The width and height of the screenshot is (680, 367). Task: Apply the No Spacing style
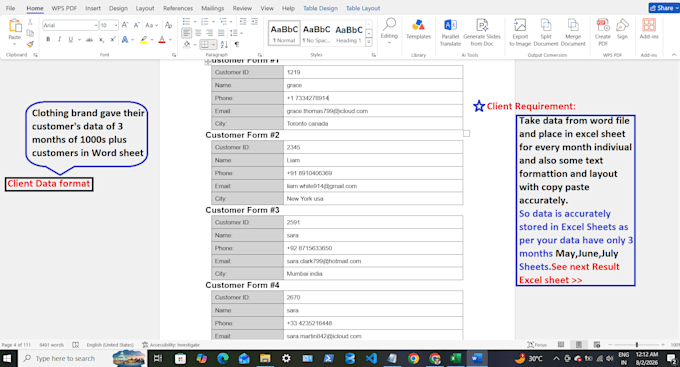coord(316,33)
